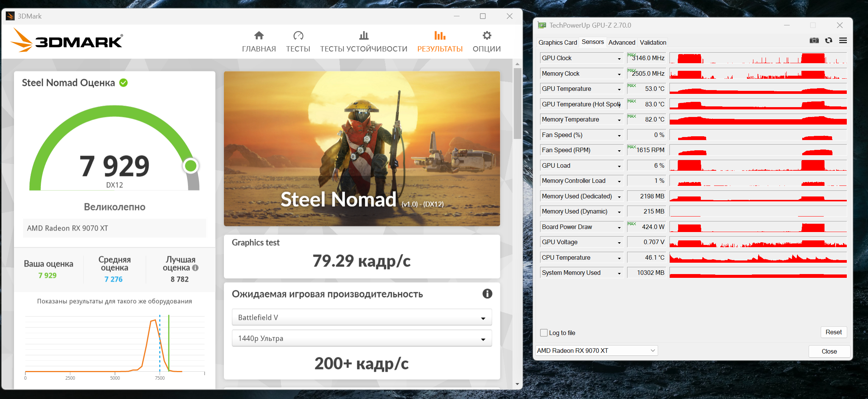Open the ТЕСТЫ УСТОЙЧИВОСТИ stress tests tab

point(364,42)
